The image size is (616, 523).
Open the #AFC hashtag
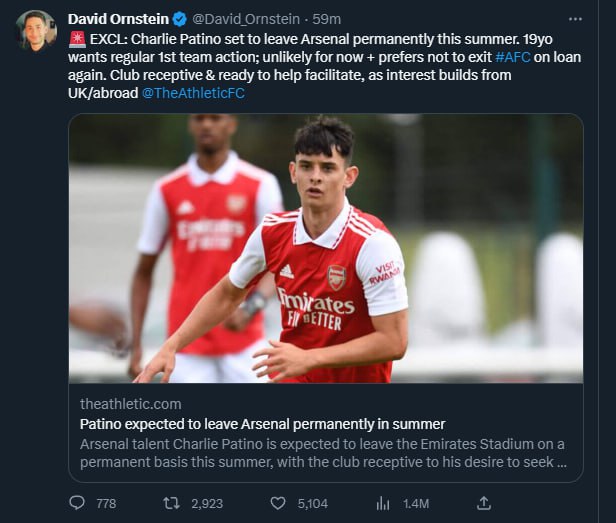[x=514, y=57]
